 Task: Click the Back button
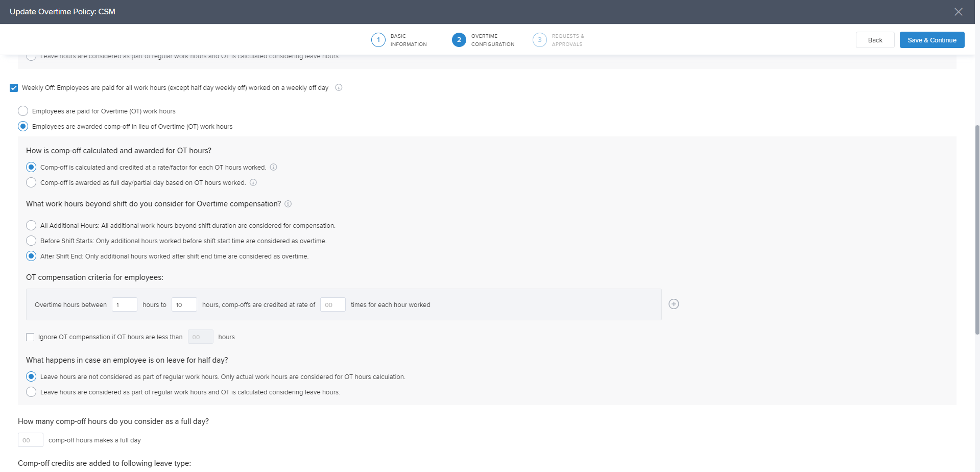click(875, 40)
